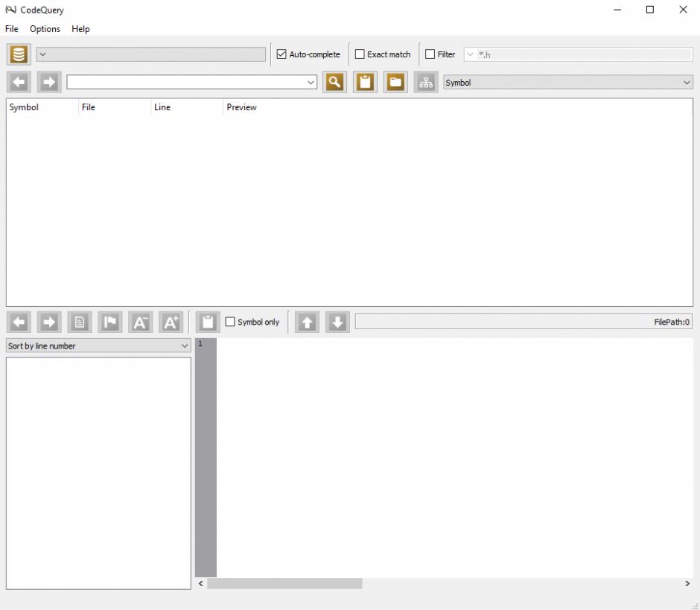Sort results by Line column header
This screenshot has height=610, width=700.
coord(187,107)
